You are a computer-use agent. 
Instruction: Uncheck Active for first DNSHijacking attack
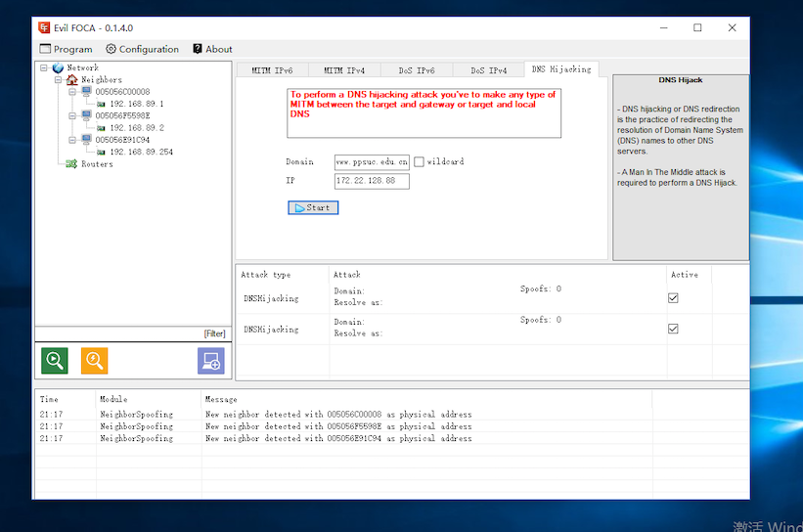point(673,298)
